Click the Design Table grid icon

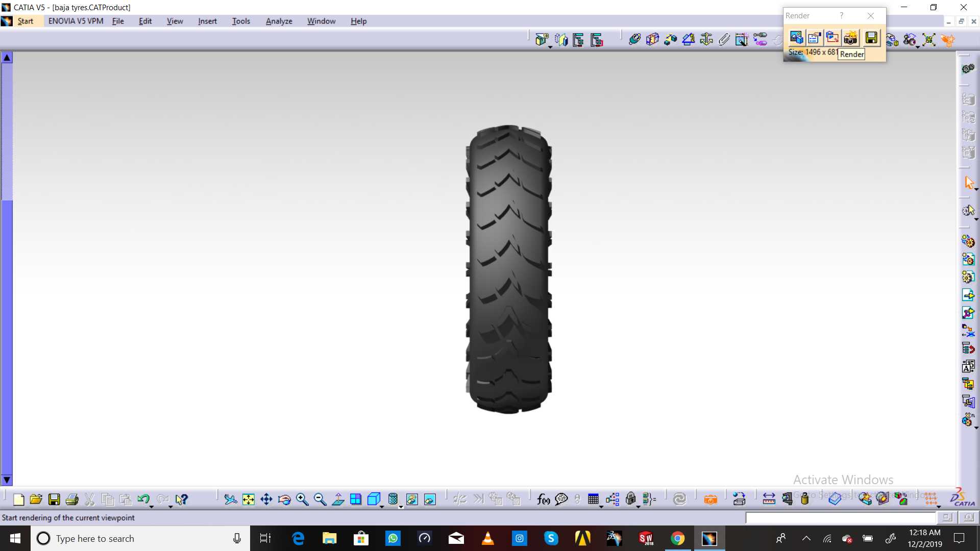593,499
